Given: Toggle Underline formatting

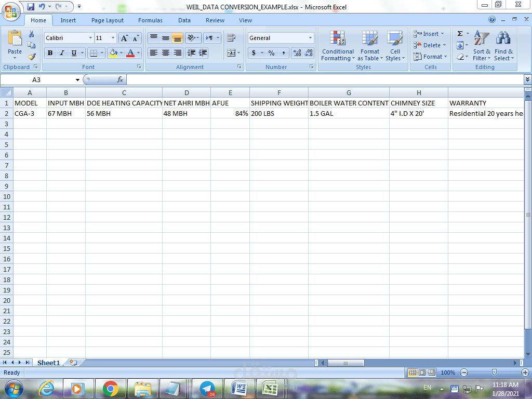Looking at the screenshot, I should [x=74, y=53].
